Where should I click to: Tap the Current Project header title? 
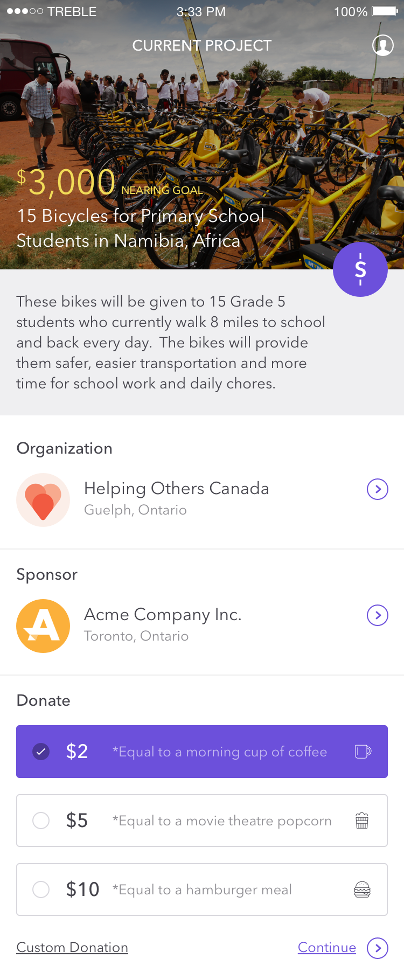pyautogui.click(x=202, y=46)
